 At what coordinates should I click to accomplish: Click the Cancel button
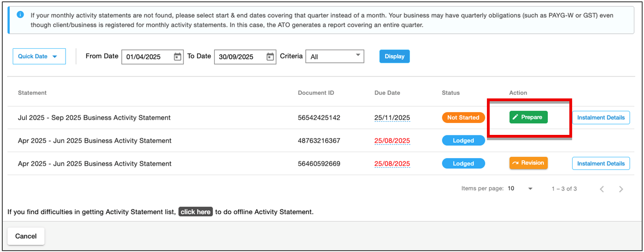pos(26,236)
